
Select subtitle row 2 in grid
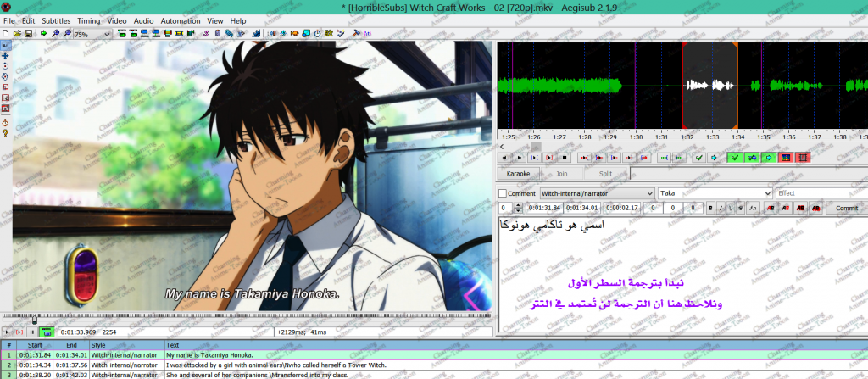[x=254, y=365]
